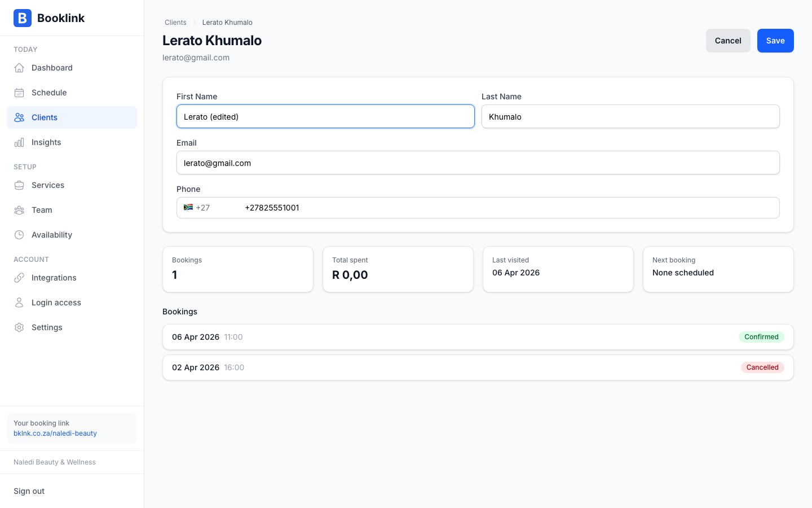812x508 pixels.
Task: Click the 16:00 booking time
Action: pos(234,367)
